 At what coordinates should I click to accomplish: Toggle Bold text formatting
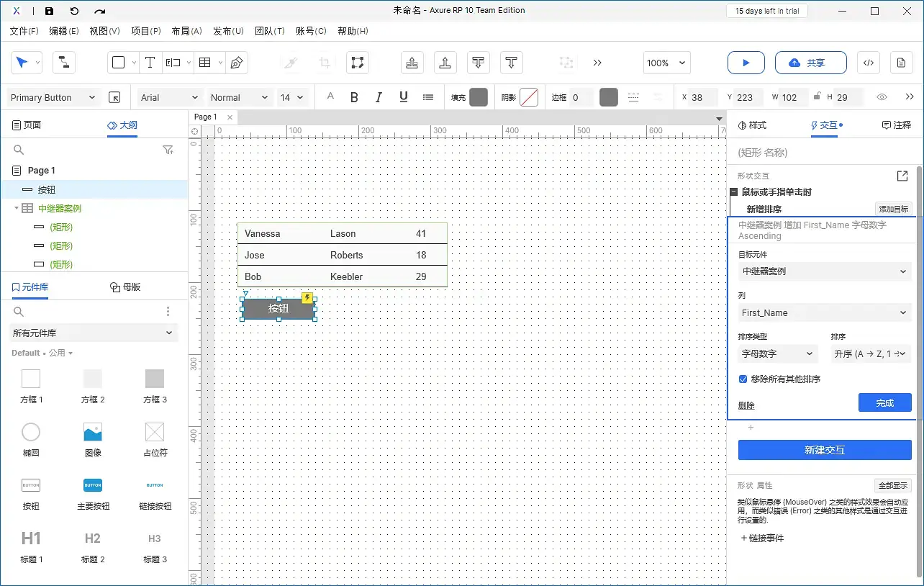point(354,97)
